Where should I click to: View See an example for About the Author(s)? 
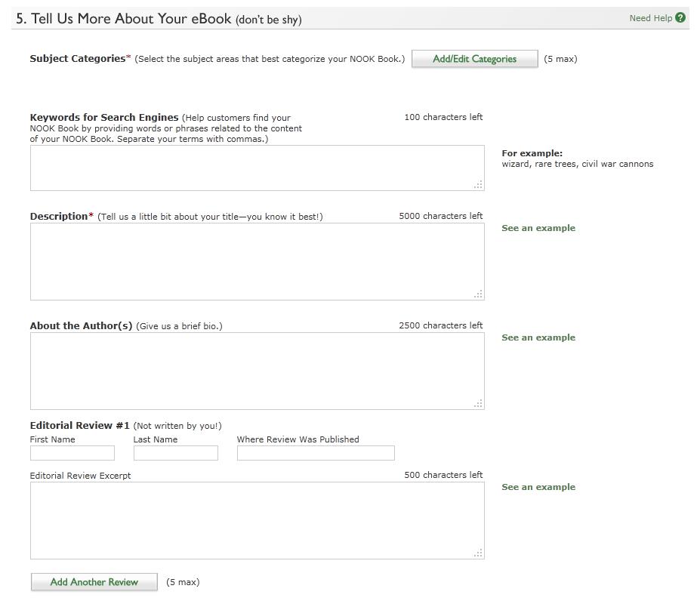coord(538,337)
